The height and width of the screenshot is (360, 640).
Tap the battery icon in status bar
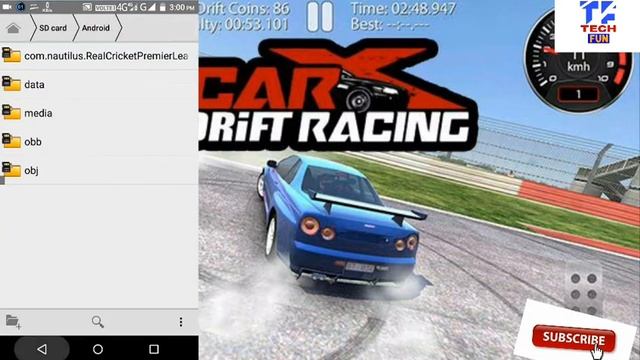(163, 7)
